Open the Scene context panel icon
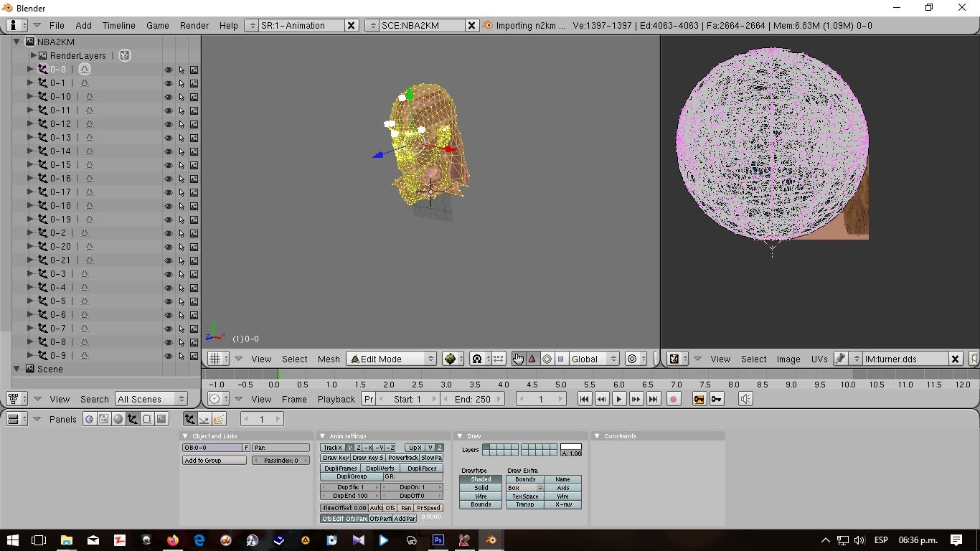This screenshot has height=551, width=980. (x=161, y=419)
